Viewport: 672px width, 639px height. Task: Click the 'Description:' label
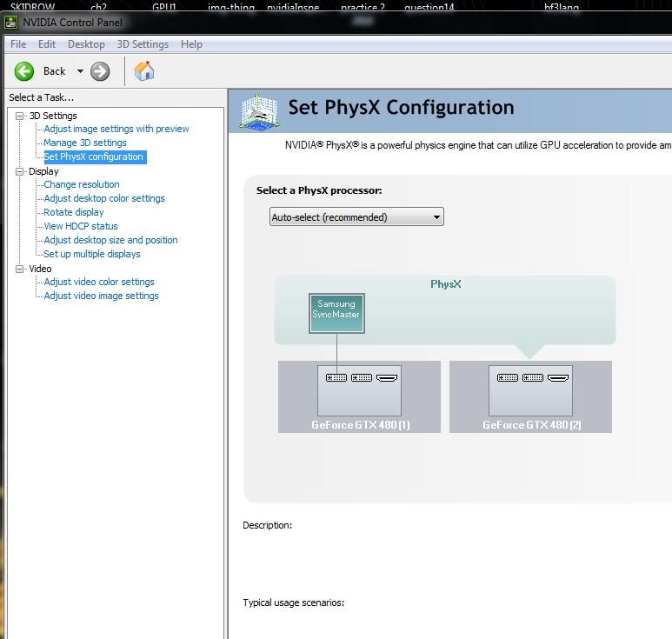click(268, 525)
